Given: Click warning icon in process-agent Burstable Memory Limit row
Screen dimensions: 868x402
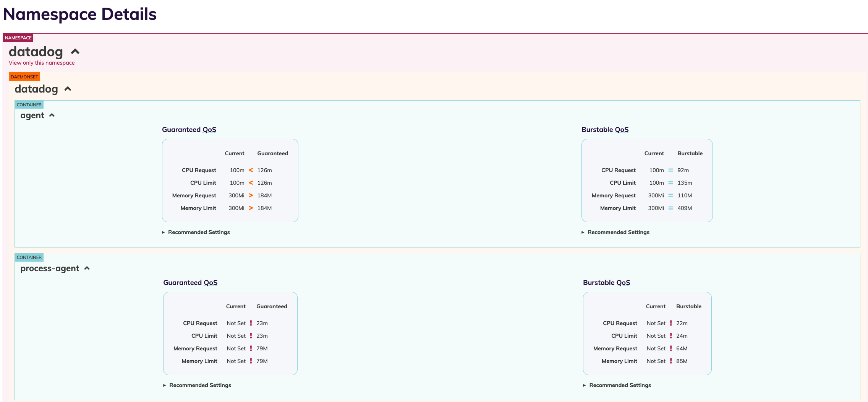Looking at the screenshot, I should pos(671,361).
